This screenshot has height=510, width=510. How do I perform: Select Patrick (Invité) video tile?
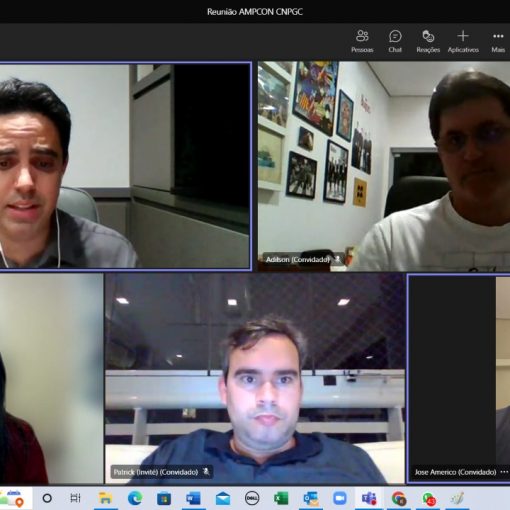click(255, 379)
